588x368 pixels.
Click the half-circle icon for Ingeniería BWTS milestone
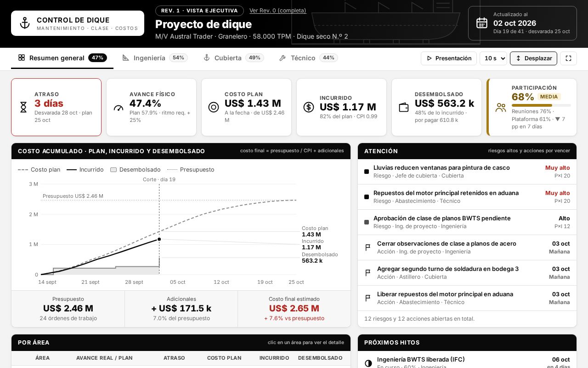pyautogui.click(x=368, y=363)
